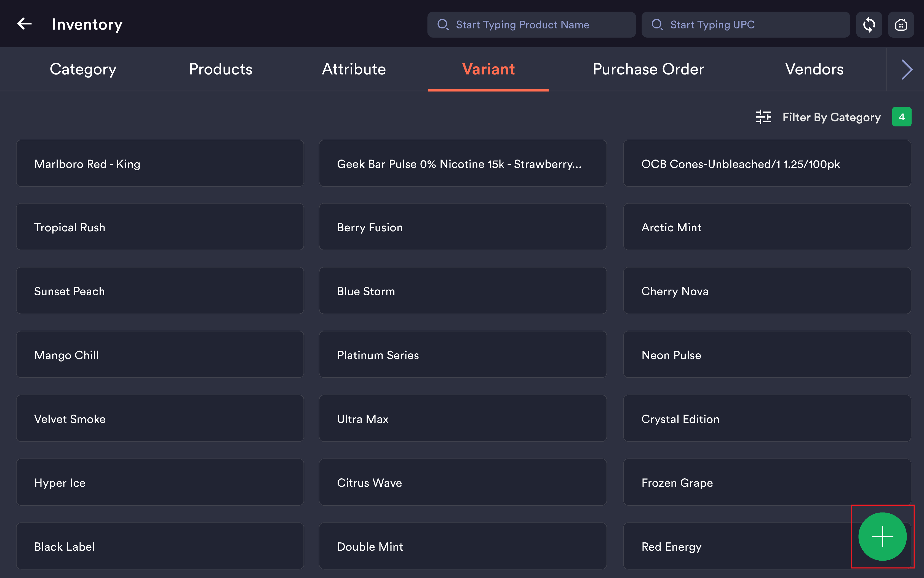
Task: Open the Attribute tab
Action: [x=354, y=69]
